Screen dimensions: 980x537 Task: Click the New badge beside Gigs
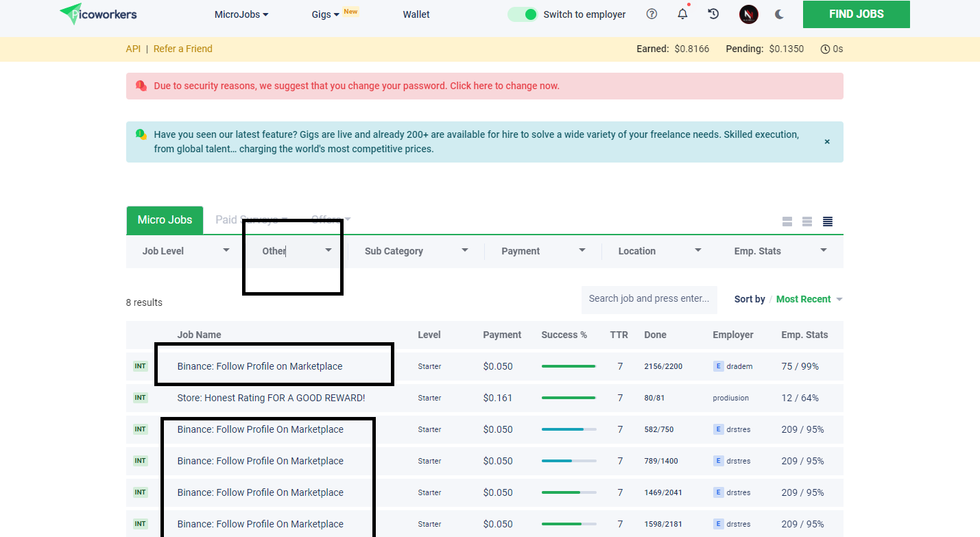click(350, 12)
